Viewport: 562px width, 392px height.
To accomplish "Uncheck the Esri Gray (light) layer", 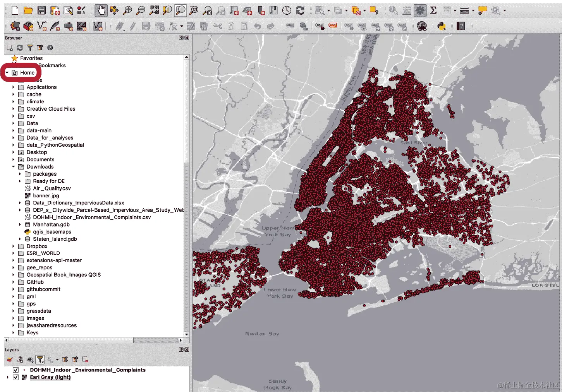I will 16,377.
